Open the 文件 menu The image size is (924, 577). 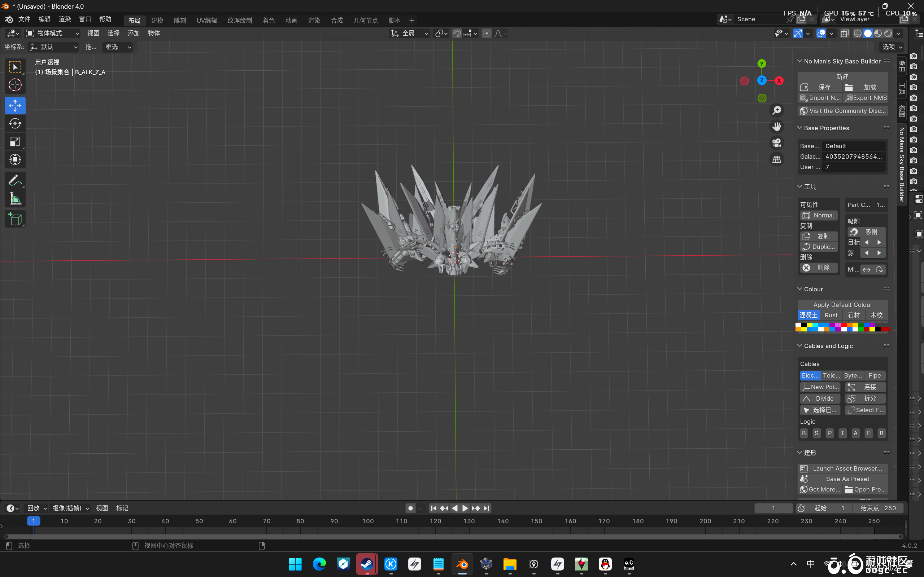(24, 19)
